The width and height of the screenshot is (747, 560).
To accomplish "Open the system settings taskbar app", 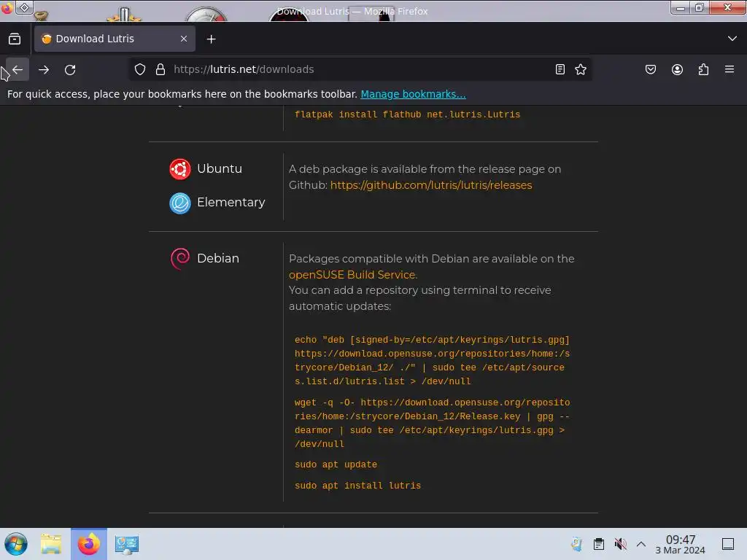I will point(127,544).
